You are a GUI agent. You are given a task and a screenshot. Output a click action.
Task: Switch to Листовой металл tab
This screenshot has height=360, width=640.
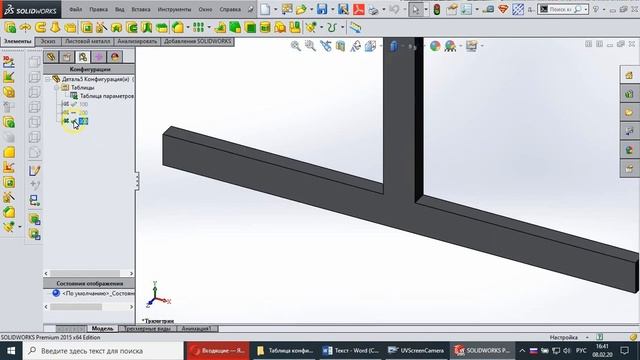coord(87,41)
